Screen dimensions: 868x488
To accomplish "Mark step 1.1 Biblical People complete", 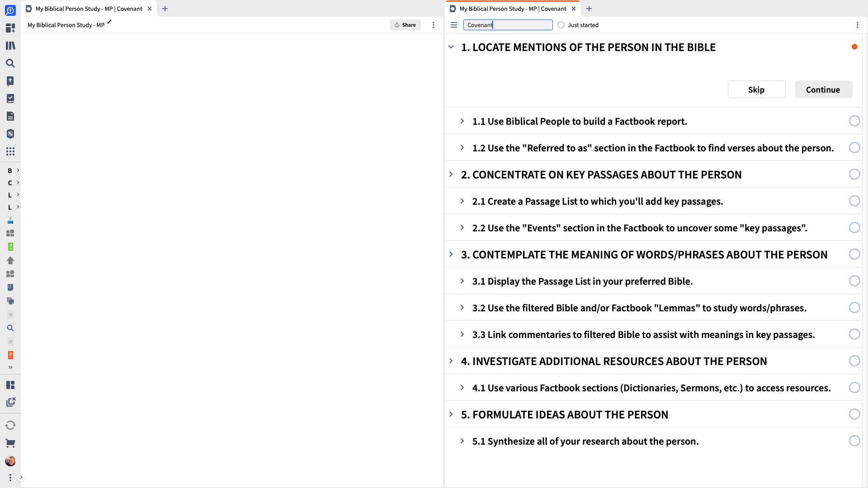I will [854, 121].
